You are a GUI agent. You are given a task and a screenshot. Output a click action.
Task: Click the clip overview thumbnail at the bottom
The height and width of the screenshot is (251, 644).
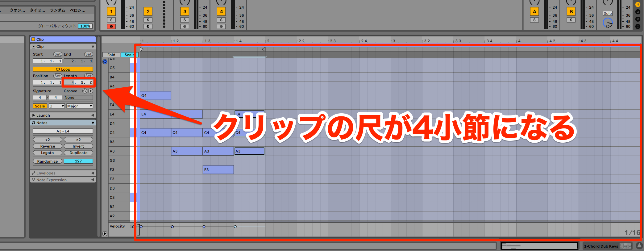(x=539, y=246)
